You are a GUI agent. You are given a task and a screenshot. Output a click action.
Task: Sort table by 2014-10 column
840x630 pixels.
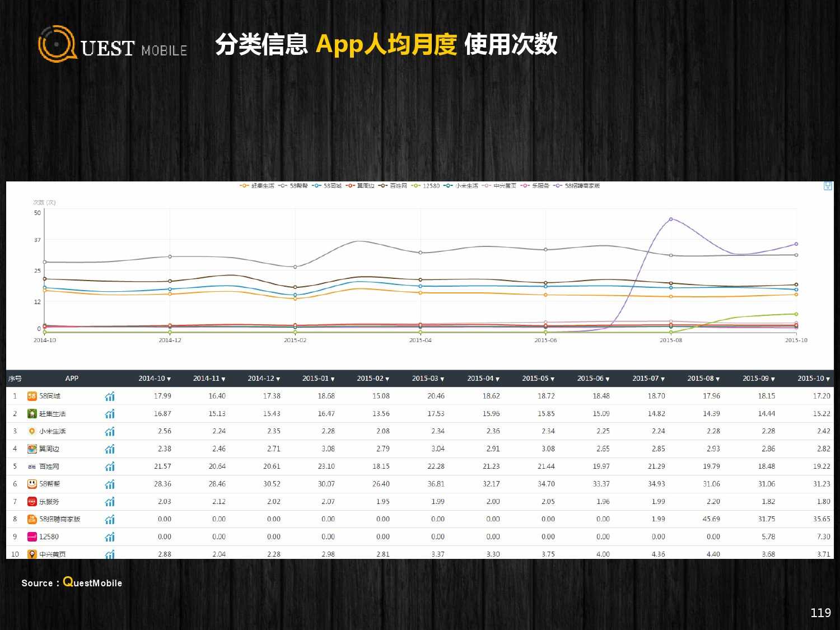pyautogui.click(x=155, y=379)
